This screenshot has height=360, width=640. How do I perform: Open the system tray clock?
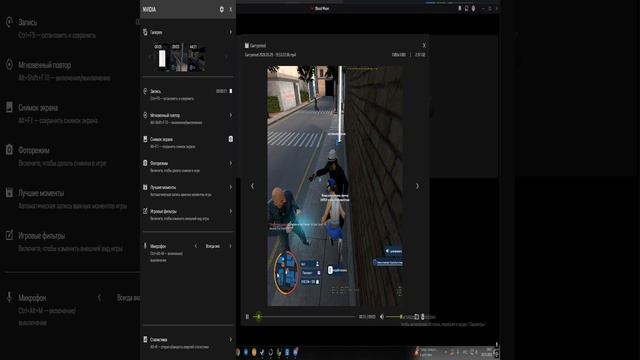(x=487, y=352)
